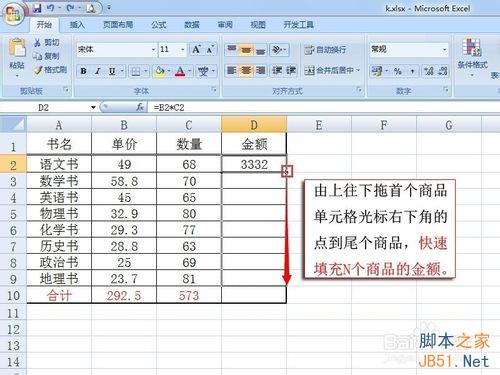Switch to the 开始 Home tab
500x375 pixels.
coord(44,25)
